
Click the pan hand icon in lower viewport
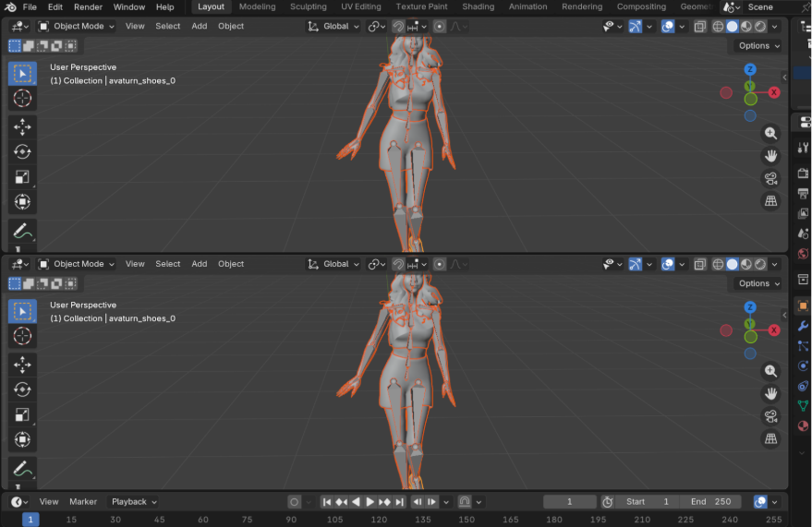click(x=770, y=393)
